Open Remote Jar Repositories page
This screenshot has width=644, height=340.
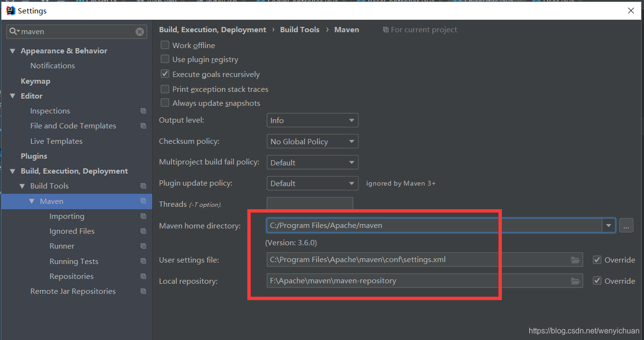tap(73, 291)
